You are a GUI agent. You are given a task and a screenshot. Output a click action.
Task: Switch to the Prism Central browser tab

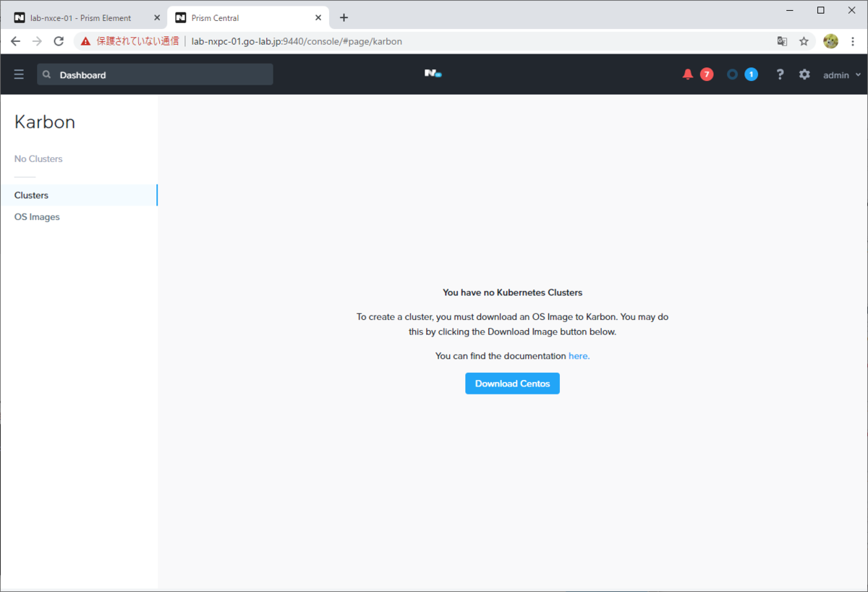pyautogui.click(x=247, y=17)
